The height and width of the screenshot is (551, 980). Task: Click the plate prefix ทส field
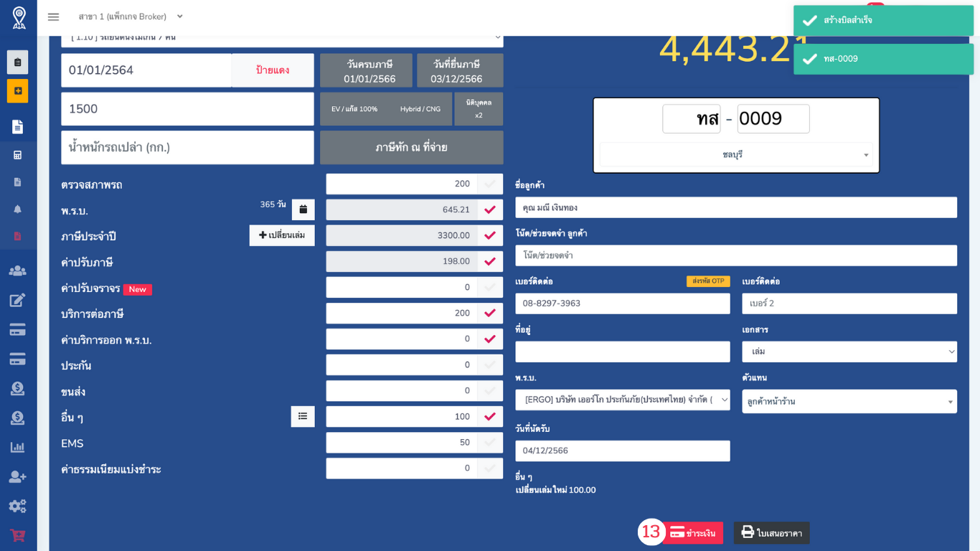click(692, 119)
